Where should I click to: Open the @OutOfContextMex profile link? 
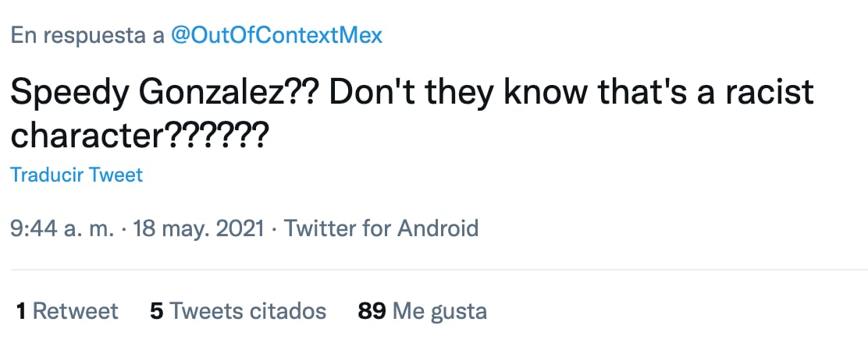pyautogui.click(x=276, y=37)
